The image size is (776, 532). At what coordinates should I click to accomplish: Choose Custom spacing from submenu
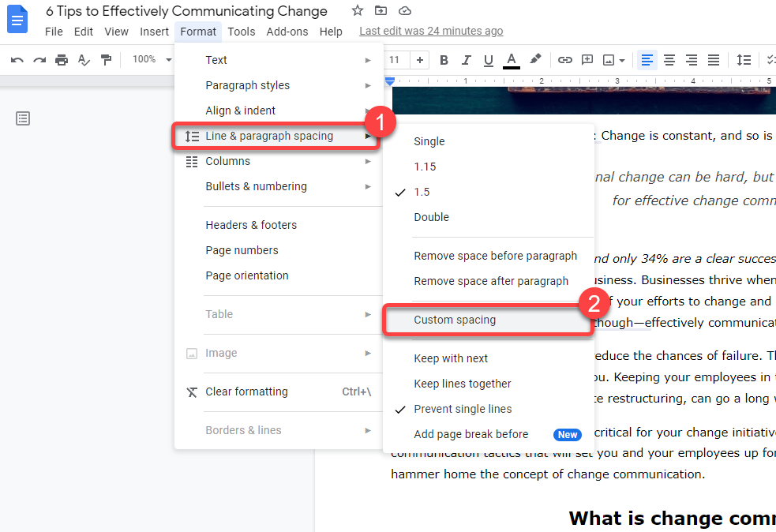point(455,320)
